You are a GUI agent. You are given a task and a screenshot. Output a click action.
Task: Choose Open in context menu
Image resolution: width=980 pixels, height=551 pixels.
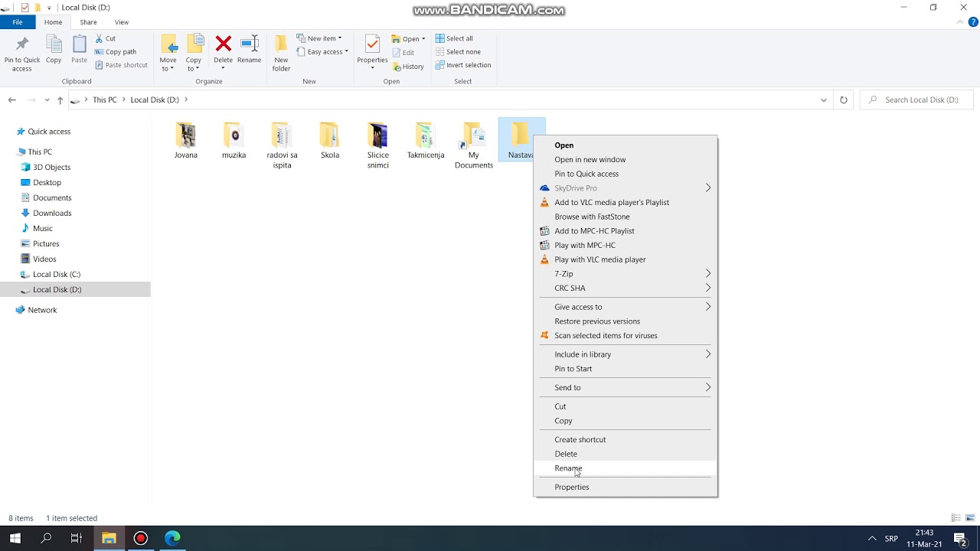pos(626,145)
